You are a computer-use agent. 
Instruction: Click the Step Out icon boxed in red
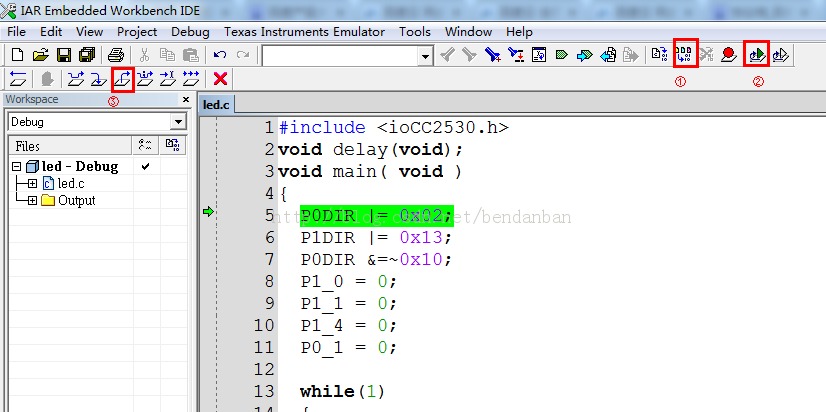pyautogui.click(x=122, y=78)
